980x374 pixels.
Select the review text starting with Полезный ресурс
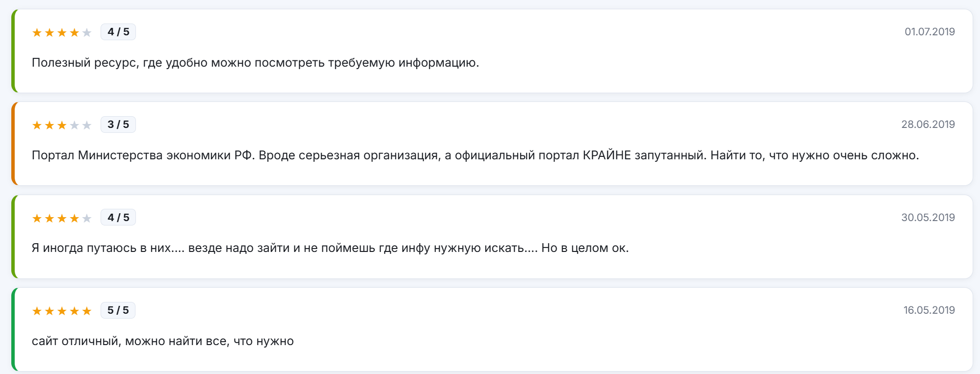coord(255,63)
